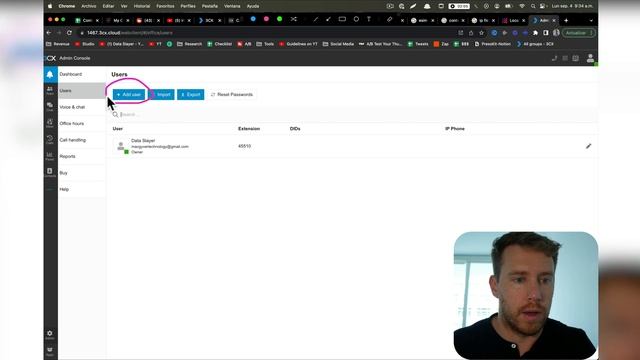640x360 pixels.
Task: Open the Apple menu
Action: tap(50, 6)
